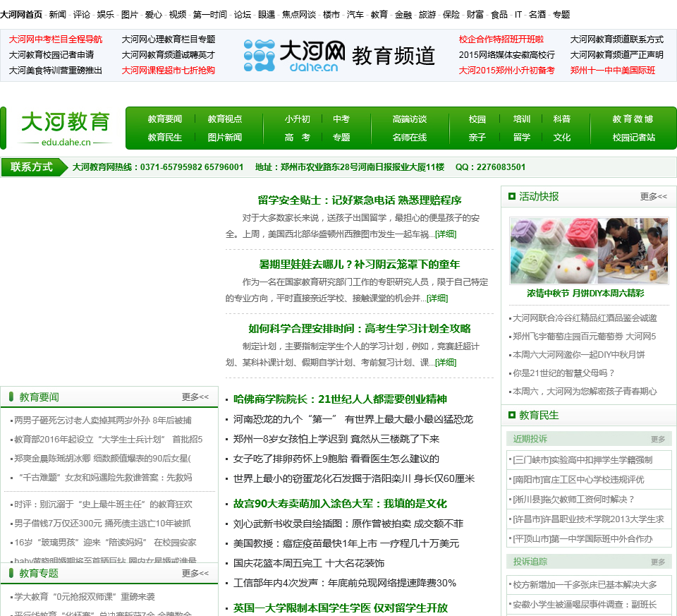Open 故宫90大寿卖萌 article
The width and height of the screenshot is (677, 616).
coord(340,504)
